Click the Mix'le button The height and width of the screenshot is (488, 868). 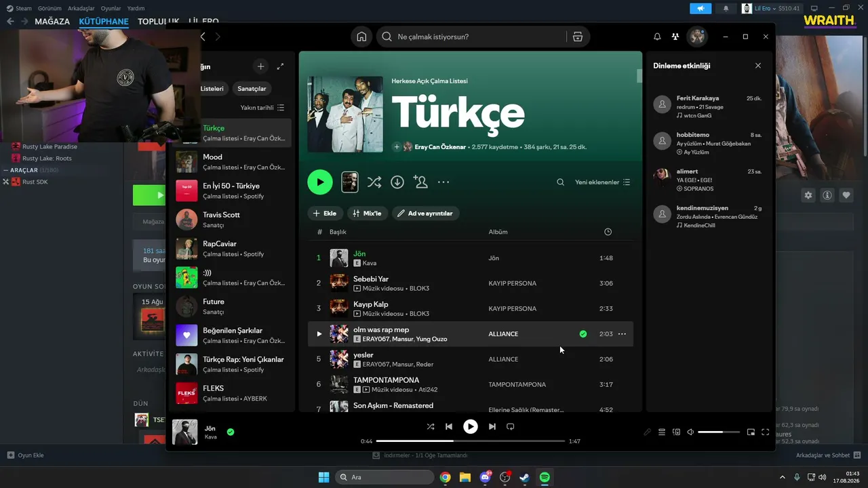click(x=367, y=213)
